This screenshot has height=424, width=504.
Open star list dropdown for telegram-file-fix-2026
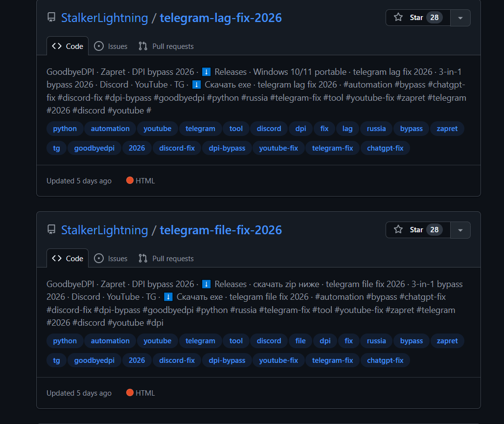[460, 230]
